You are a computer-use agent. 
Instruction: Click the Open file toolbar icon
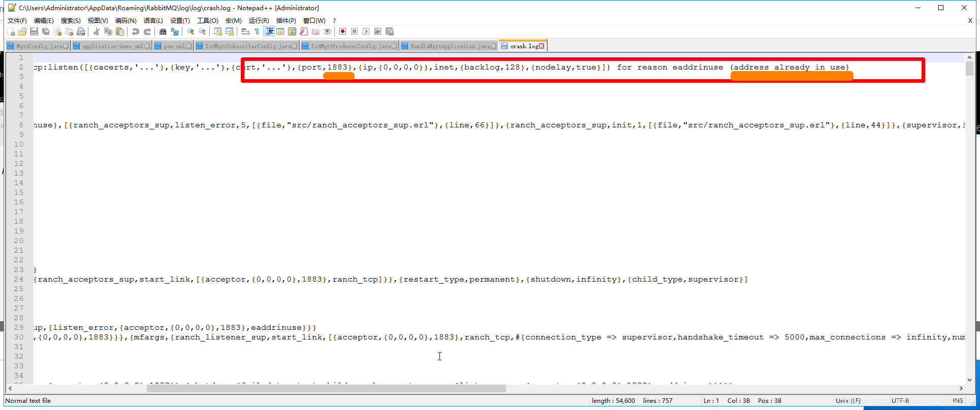pos(22,31)
